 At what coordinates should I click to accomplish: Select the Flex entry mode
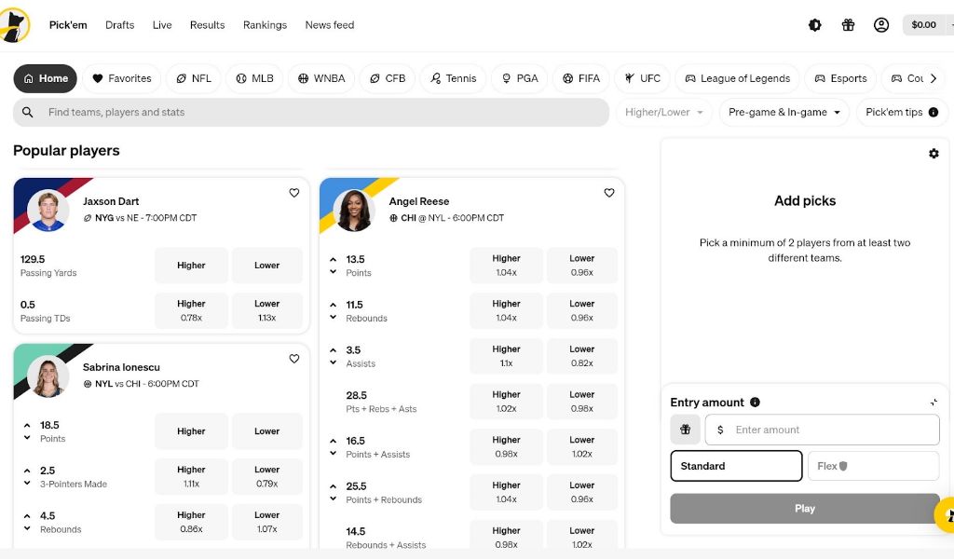pyautogui.click(x=873, y=466)
